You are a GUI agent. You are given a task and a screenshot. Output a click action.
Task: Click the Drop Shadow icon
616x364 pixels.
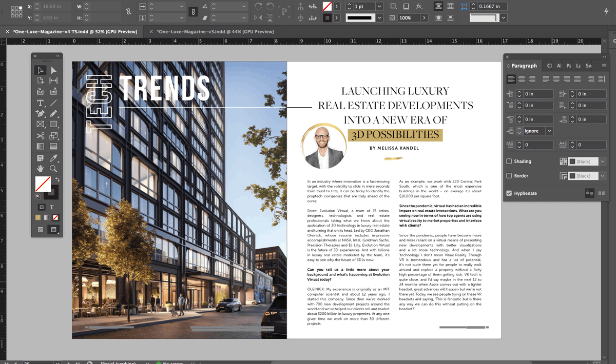click(x=406, y=6)
